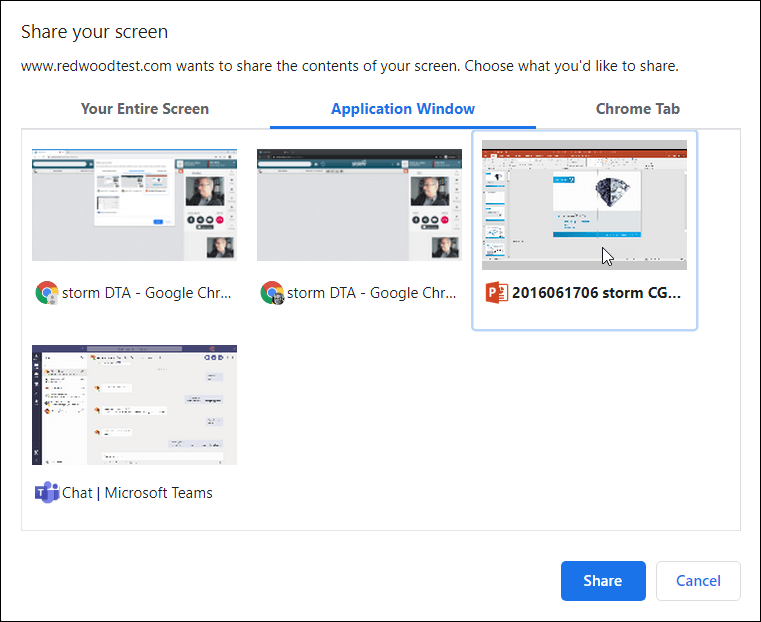Screen dimensions: 761x622
Task: Click the blue Share button
Action: (x=603, y=581)
